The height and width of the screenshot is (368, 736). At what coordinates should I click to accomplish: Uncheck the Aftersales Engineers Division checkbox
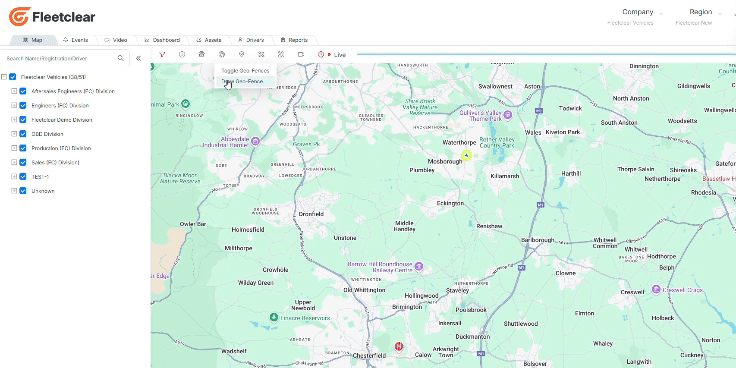pyautogui.click(x=23, y=91)
